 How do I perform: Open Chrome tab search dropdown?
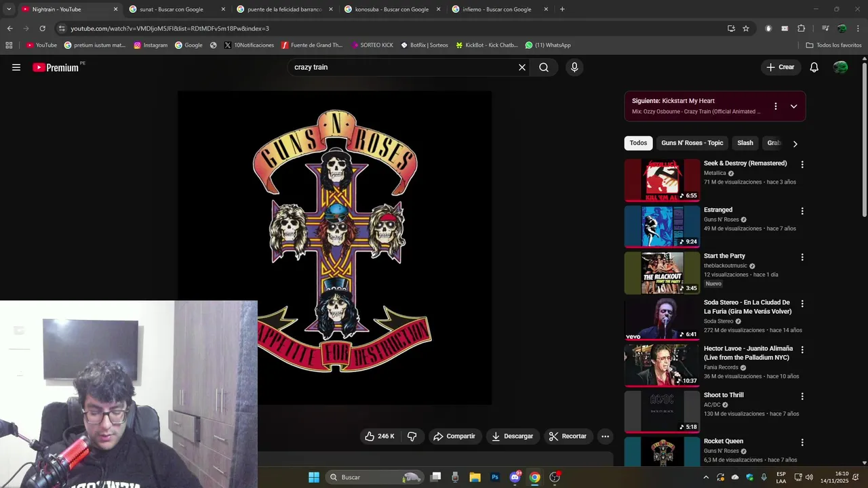click(9, 9)
